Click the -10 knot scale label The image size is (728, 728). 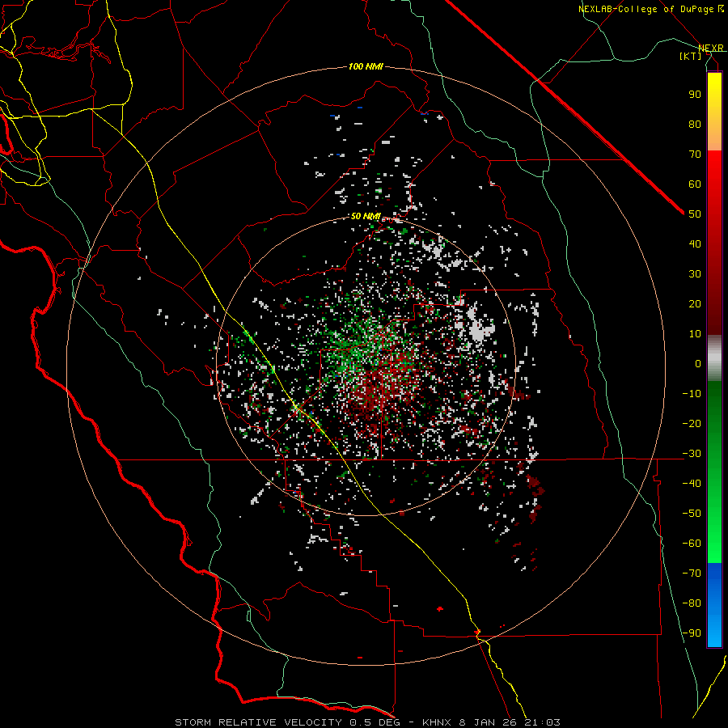click(692, 394)
